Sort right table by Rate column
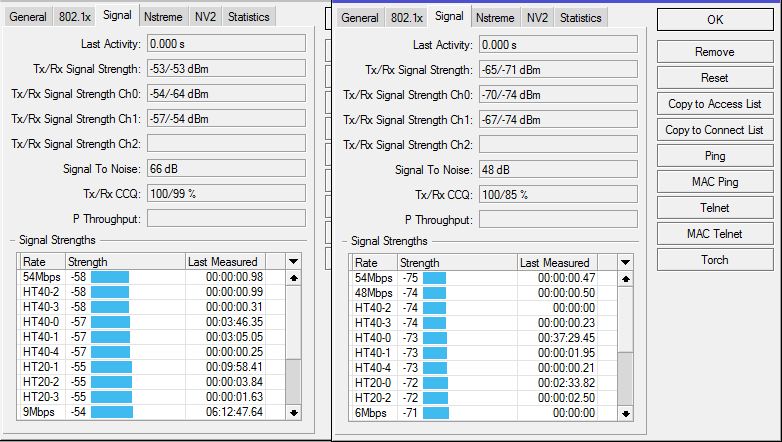 pos(375,262)
